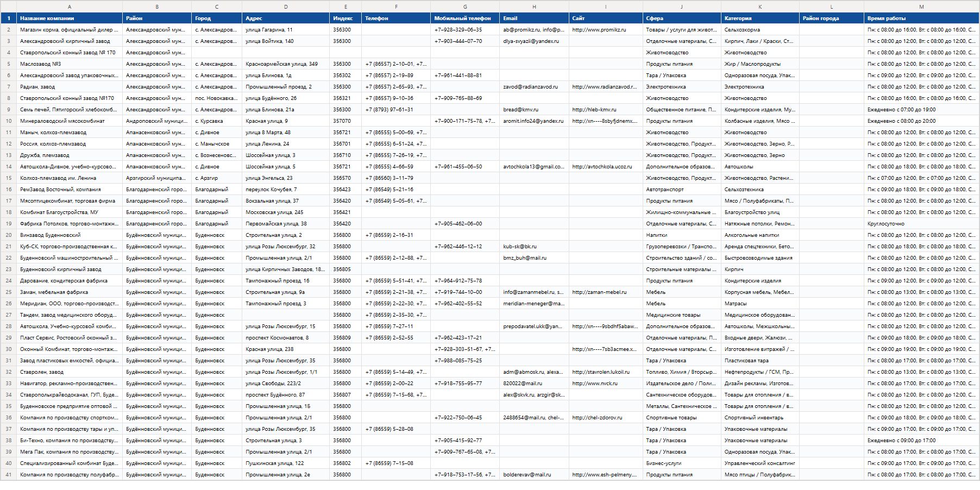Select cell 'РемЗавод Восточный, компания'
Image resolution: width=980 pixels, height=490 pixels.
pos(70,190)
